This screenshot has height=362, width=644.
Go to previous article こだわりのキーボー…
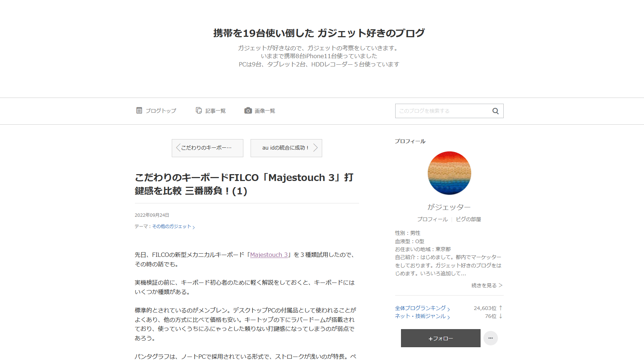click(208, 148)
